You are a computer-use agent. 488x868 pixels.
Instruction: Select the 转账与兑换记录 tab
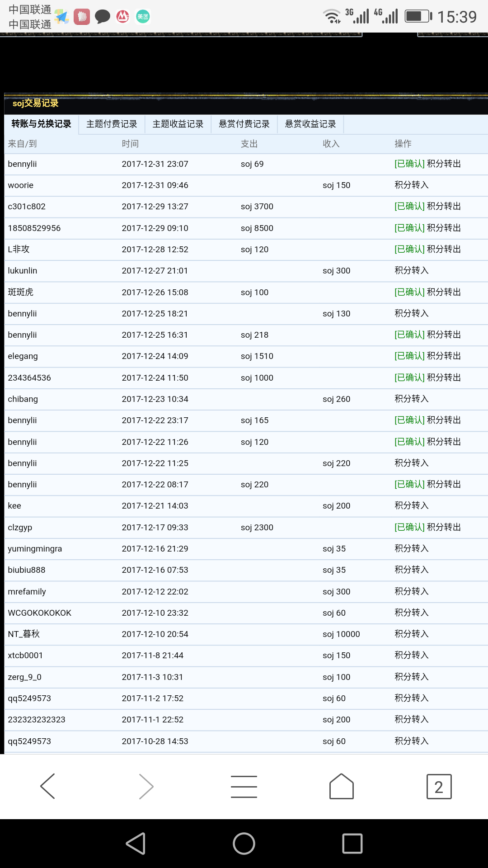coord(42,124)
